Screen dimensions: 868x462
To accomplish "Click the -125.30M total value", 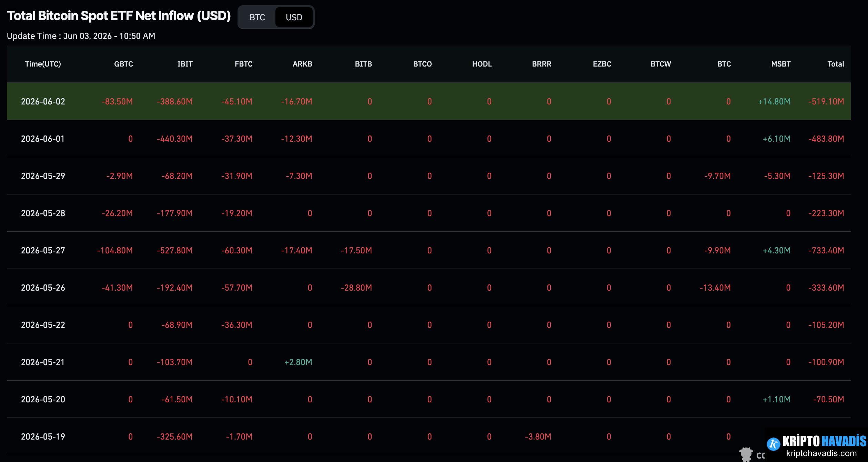I will [x=826, y=176].
